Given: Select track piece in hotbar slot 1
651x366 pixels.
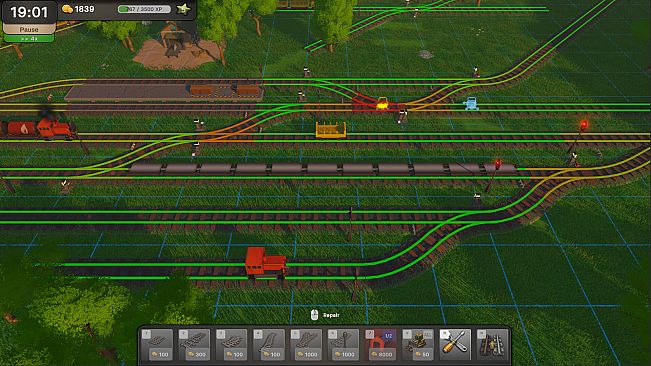Looking at the screenshot, I should [157, 344].
